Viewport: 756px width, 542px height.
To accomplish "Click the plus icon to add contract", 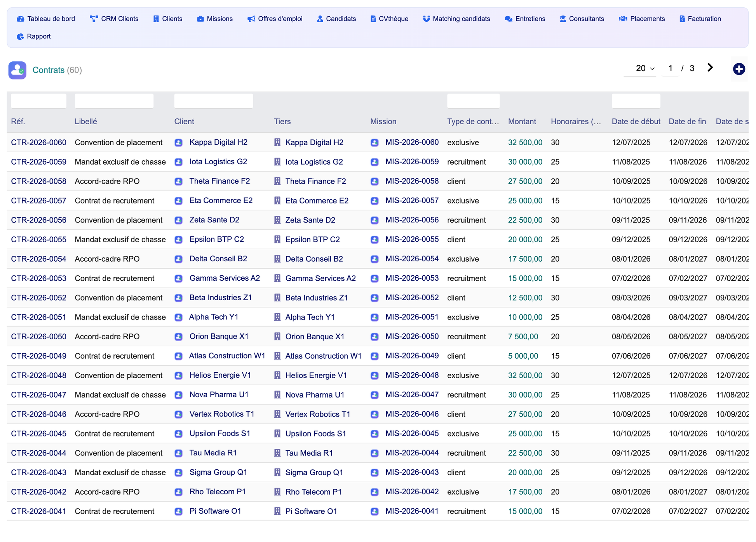I will coord(739,69).
